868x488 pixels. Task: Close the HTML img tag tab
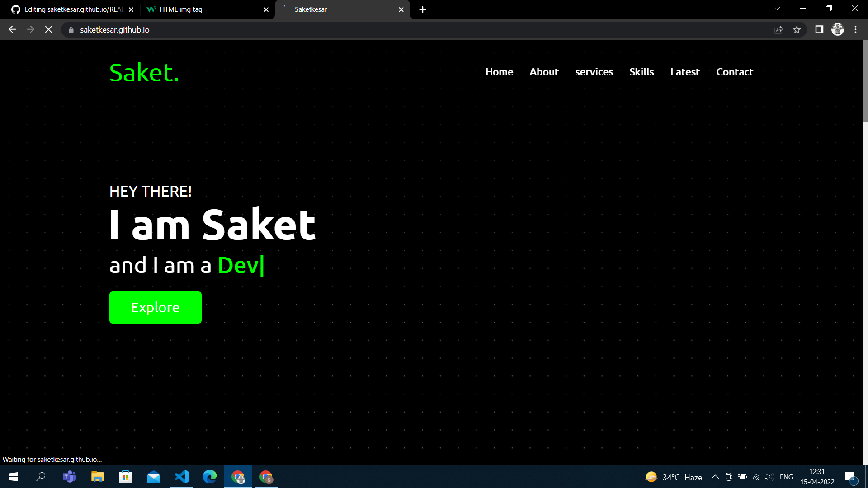point(266,9)
